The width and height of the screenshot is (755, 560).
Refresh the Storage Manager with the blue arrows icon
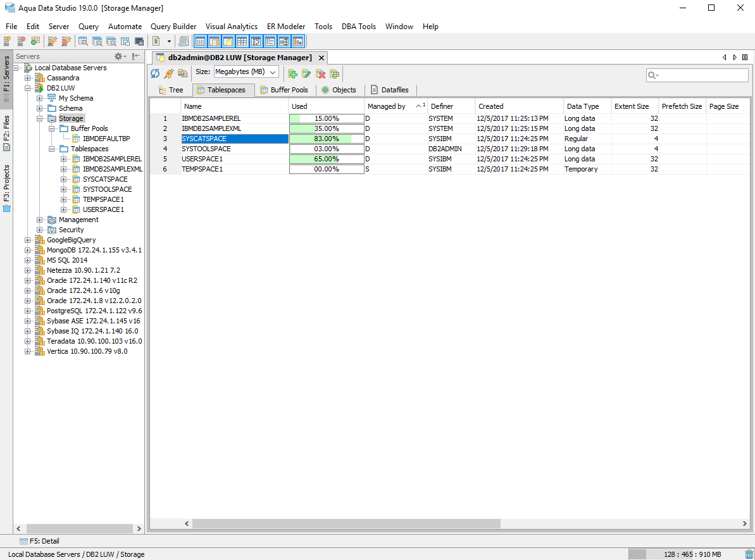(x=155, y=73)
